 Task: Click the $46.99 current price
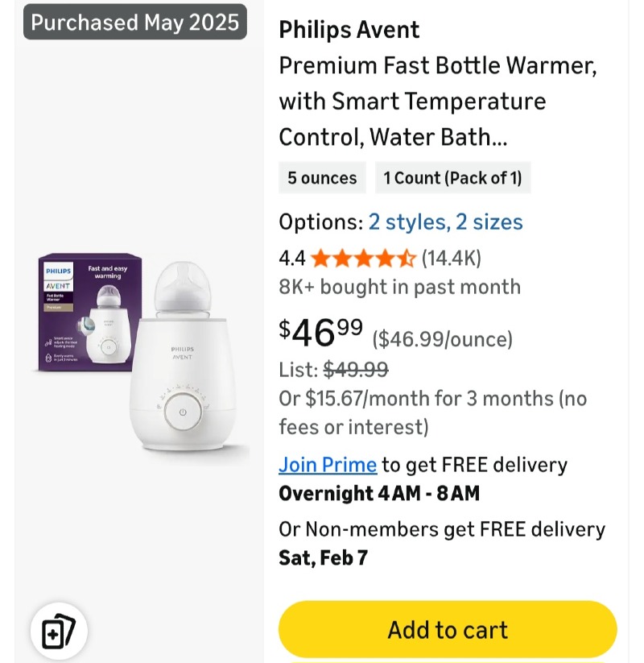(x=321, y=331)
